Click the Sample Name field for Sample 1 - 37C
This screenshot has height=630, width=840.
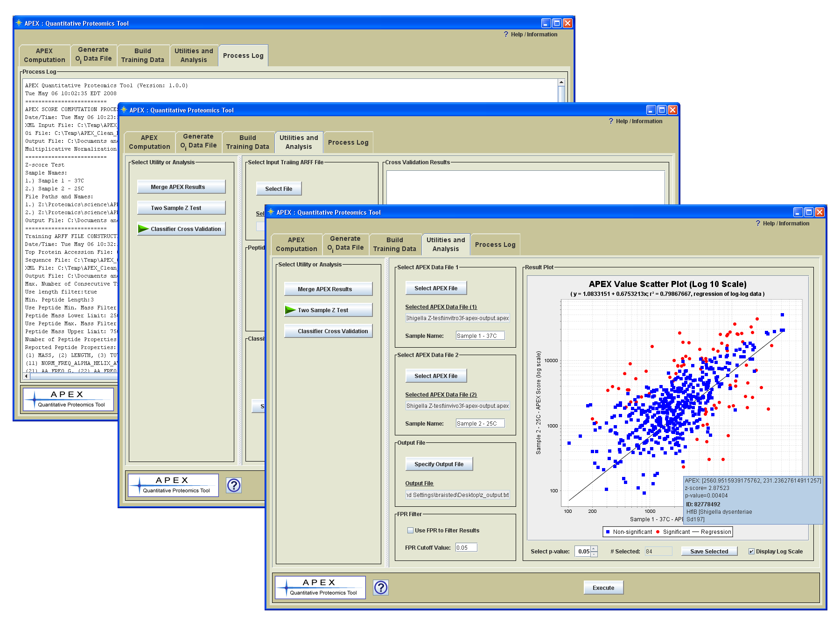[480, 336]
